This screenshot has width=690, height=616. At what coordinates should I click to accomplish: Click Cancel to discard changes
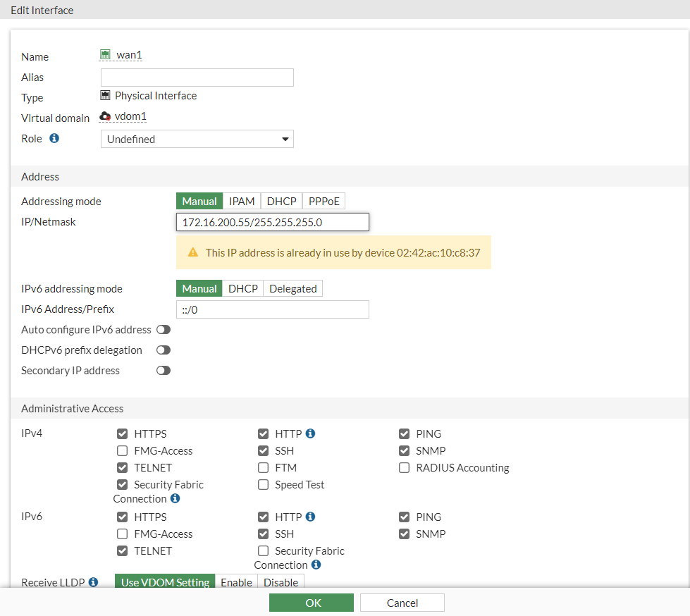coord(402,603)
